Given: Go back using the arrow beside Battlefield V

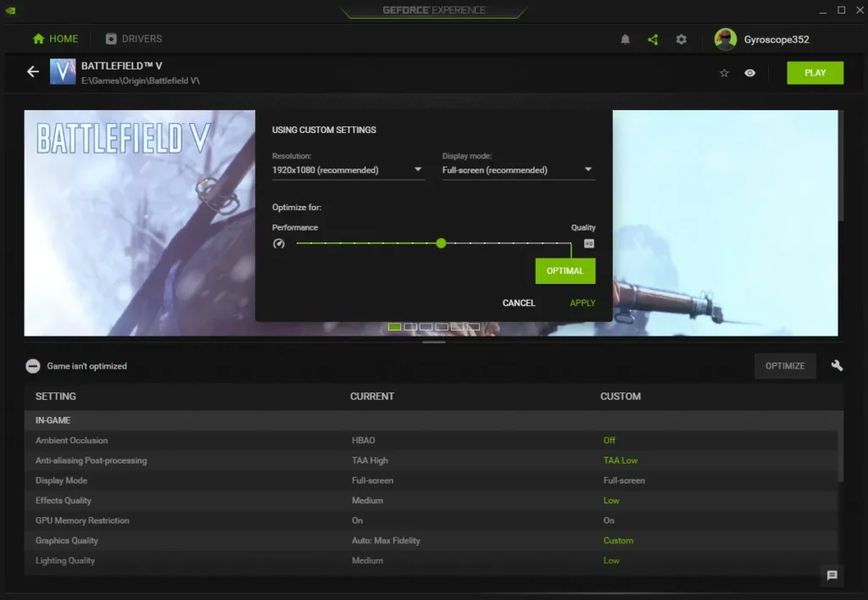Looking at the screenshot, I should point(33,72).
